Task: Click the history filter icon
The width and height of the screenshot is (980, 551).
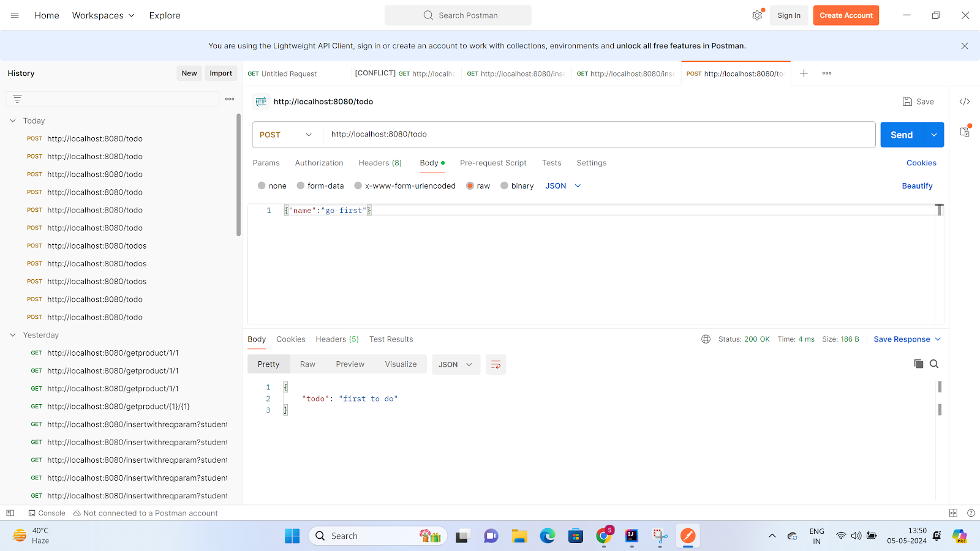Action: 17,99
